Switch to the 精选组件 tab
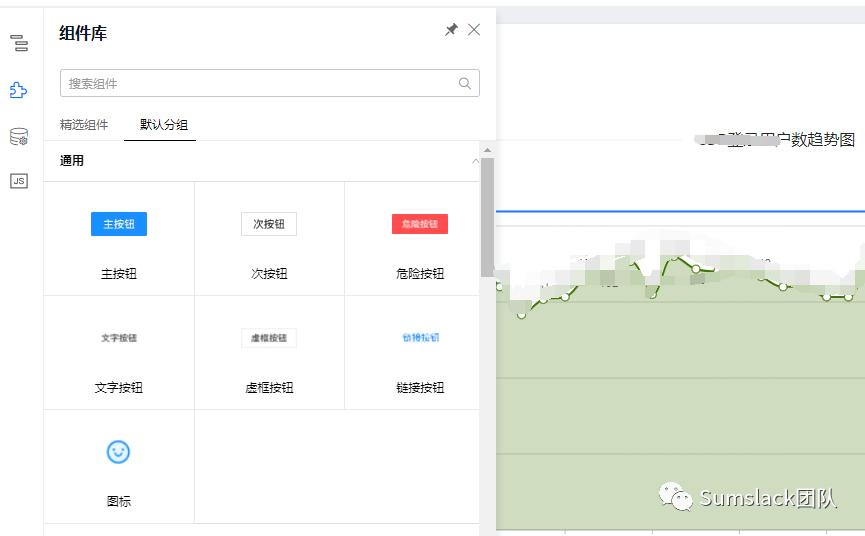 [x=84, y=125]
